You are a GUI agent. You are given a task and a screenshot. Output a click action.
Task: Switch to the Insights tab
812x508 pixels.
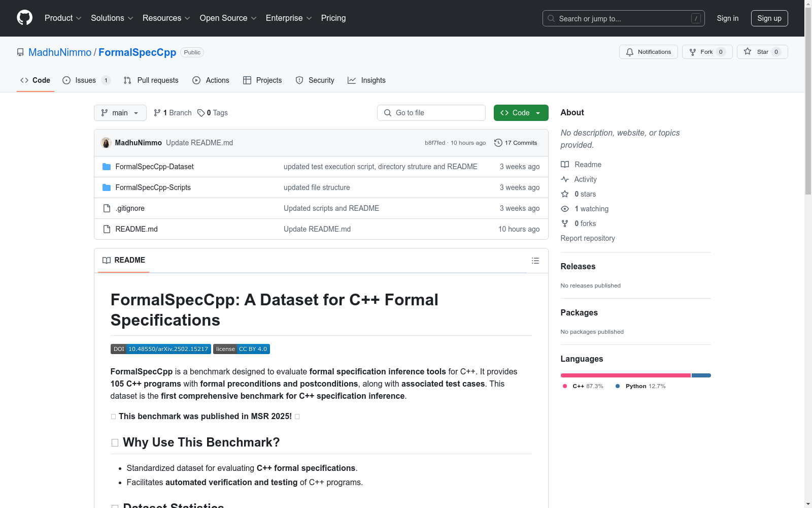(366, 80)
